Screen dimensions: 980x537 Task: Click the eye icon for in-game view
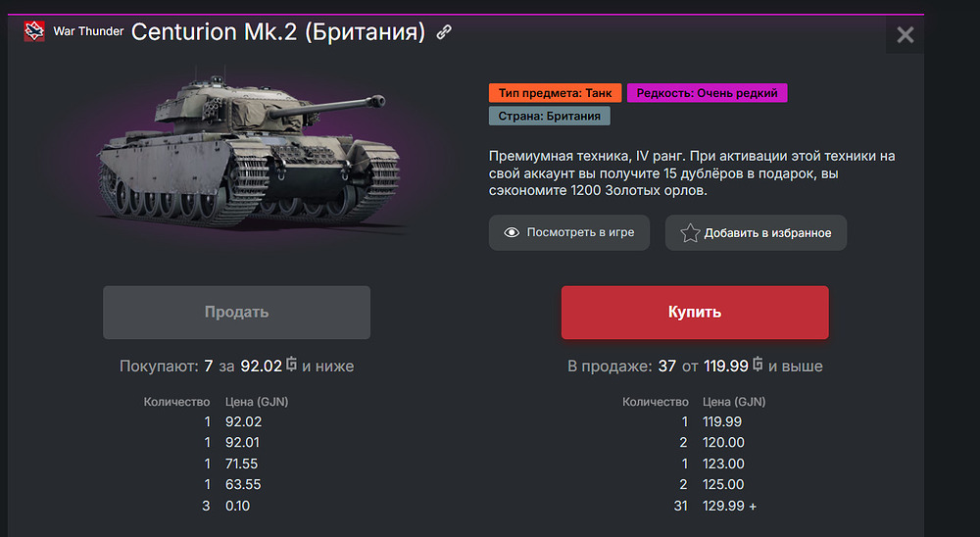[x=512, y=232]
